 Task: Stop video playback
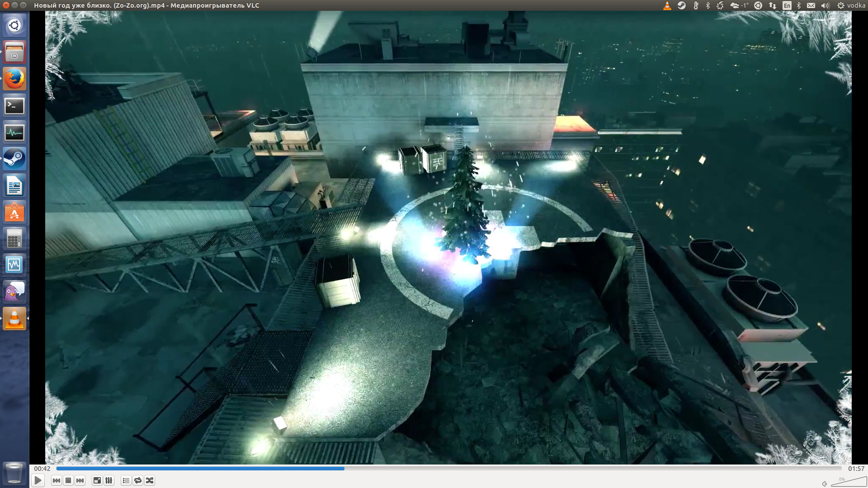pyautogui.click(x=68, y=480)
